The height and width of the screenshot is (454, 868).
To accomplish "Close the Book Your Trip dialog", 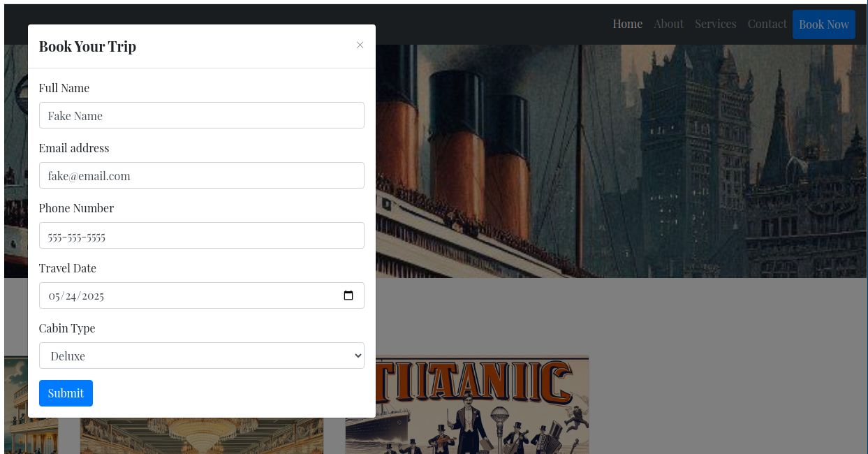I will [360, 45].
